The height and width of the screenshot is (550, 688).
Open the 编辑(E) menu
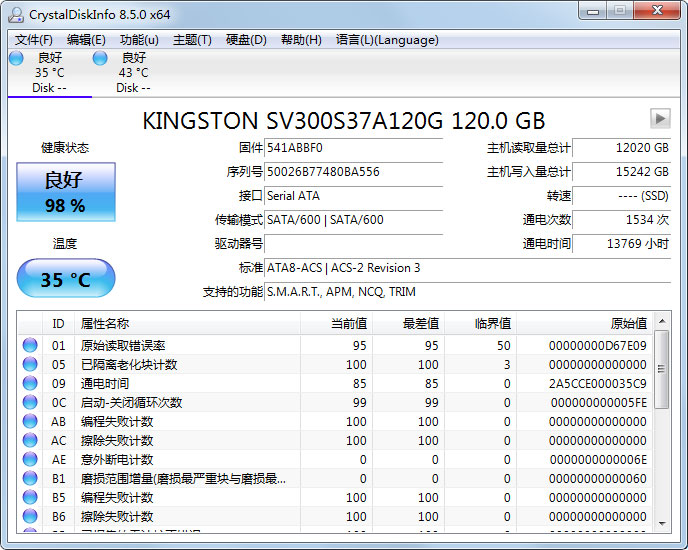click(x=86, y=40)
